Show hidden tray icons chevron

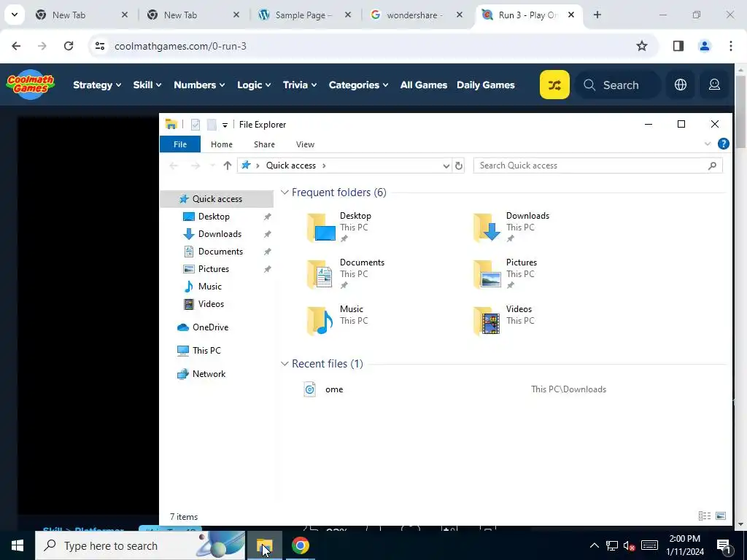pos(594,545)
